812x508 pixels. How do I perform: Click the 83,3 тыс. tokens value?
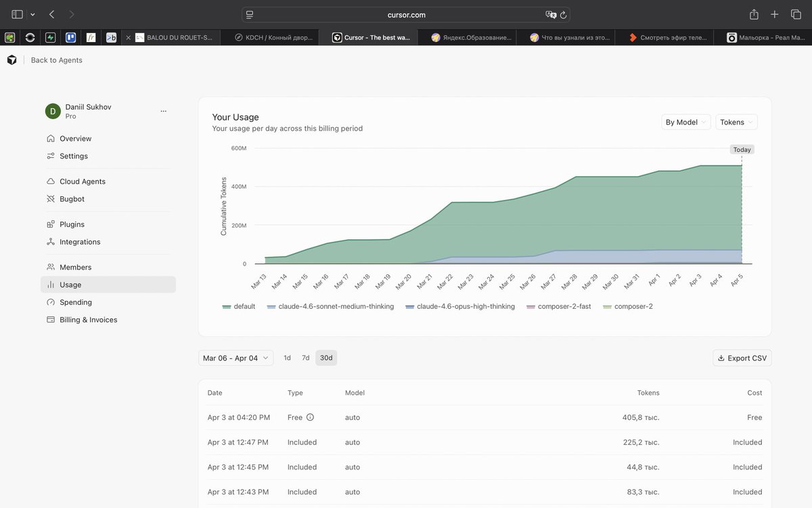coord(643,492)
